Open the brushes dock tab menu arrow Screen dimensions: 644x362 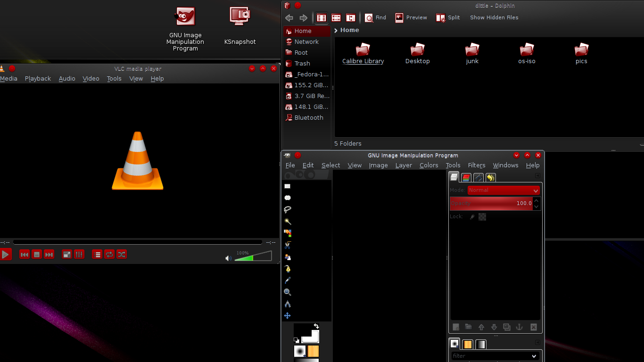point(537,343)
